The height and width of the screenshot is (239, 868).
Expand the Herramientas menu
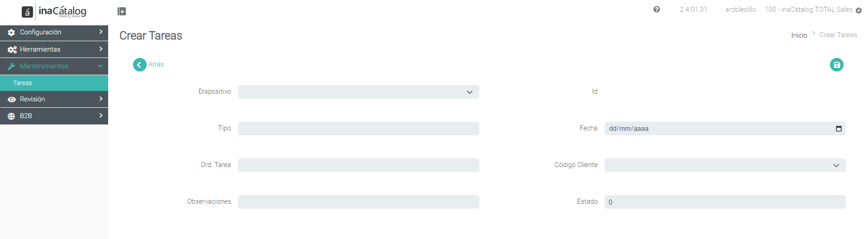pyautogui.click(x=54, y=49)
